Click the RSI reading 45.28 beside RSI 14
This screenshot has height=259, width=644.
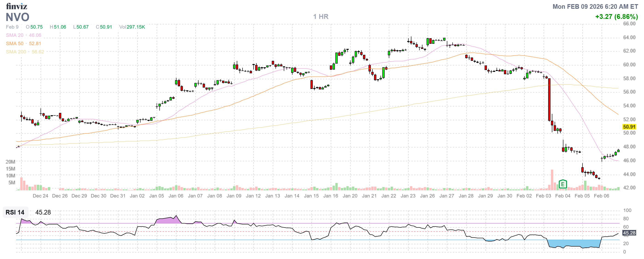(43, 212)
